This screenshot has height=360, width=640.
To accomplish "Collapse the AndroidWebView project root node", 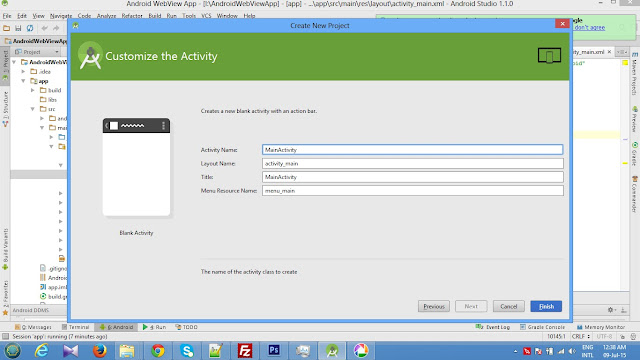I will coord(15,62).
